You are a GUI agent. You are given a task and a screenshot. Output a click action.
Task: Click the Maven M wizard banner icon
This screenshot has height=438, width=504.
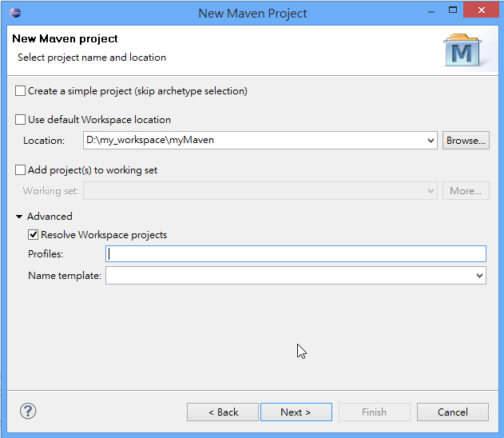coord(462,50)
